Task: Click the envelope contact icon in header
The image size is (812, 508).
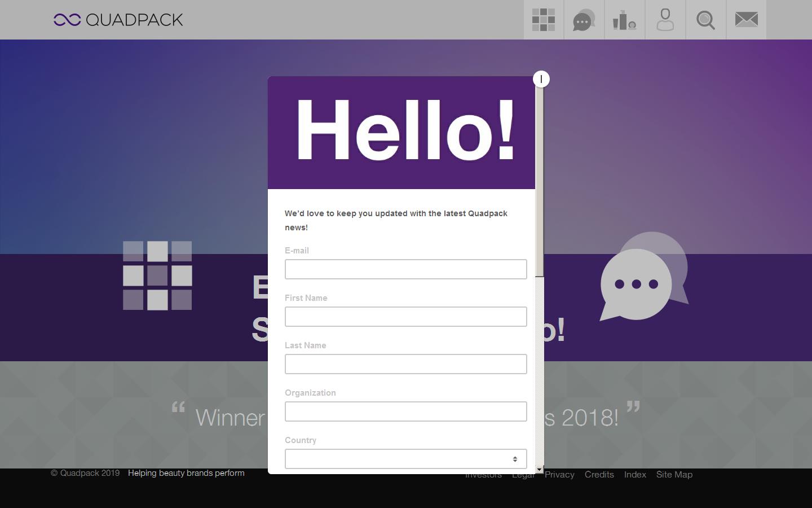Action: [746, 20]
